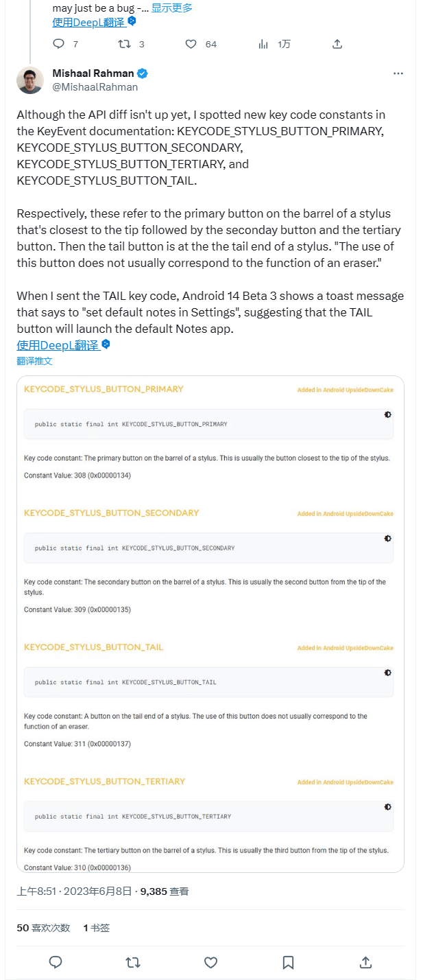The height and width of the screenshot is (980, 423).
Task: View analytics of the previous tweet
Action: pyautogui.click(x=264, y=44)
